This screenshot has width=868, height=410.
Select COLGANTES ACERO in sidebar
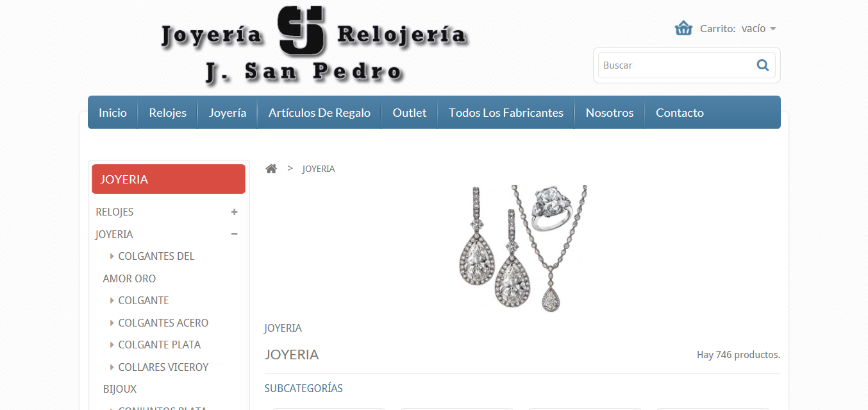coord(163,323)
